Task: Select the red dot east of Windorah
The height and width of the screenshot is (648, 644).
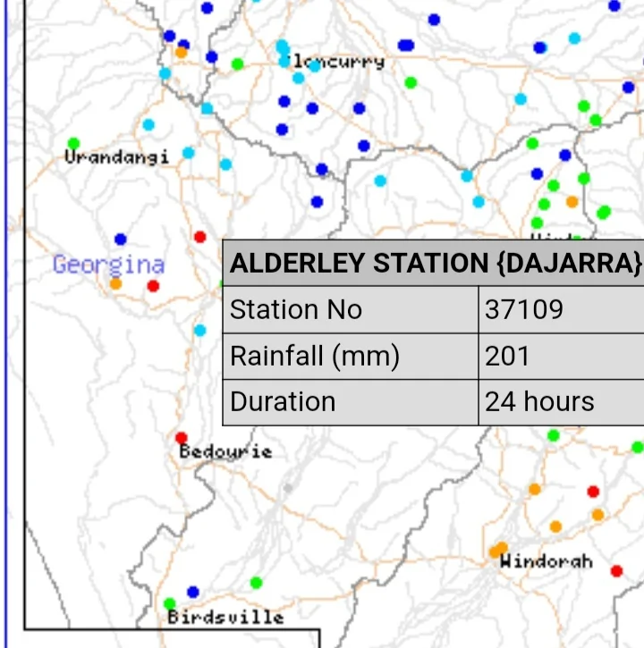Action: coord(616,571)
